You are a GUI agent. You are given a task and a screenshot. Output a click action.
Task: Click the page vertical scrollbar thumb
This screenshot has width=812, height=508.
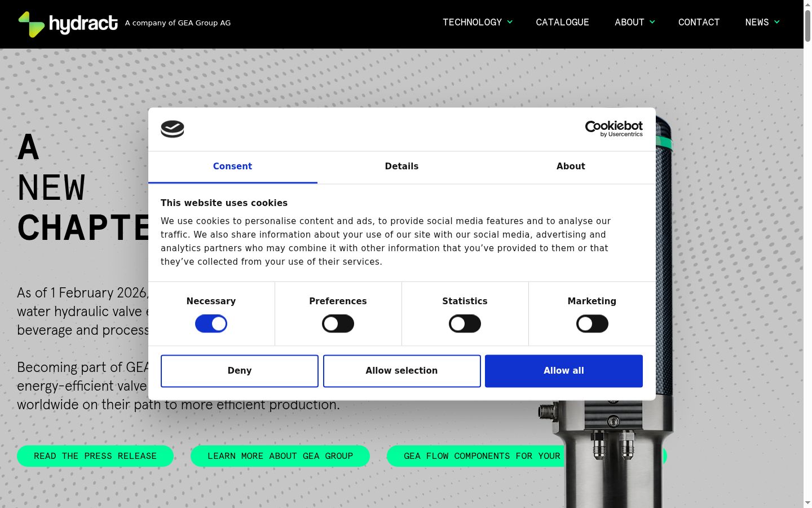click(x=807, y=25)
